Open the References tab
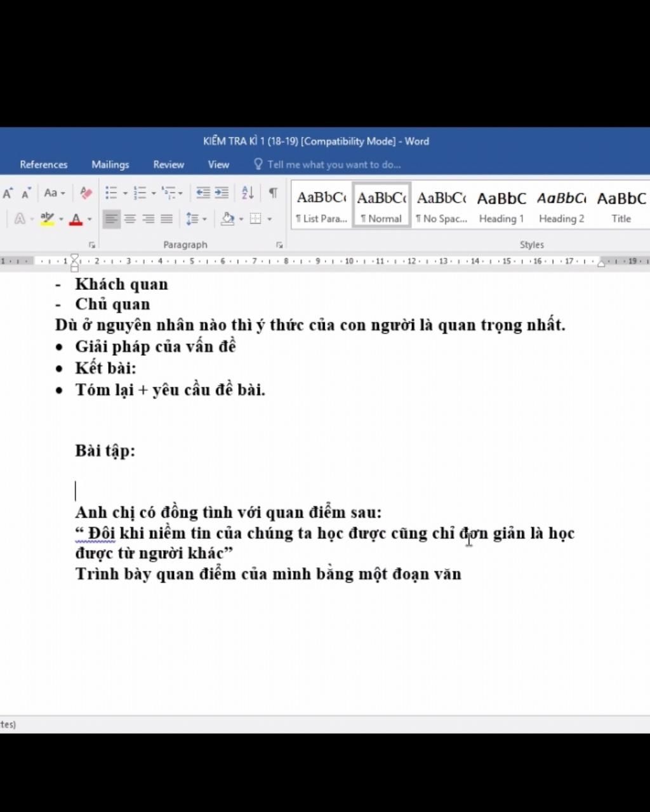This screenshot has height=812, width=650. [x=43, y=164]
